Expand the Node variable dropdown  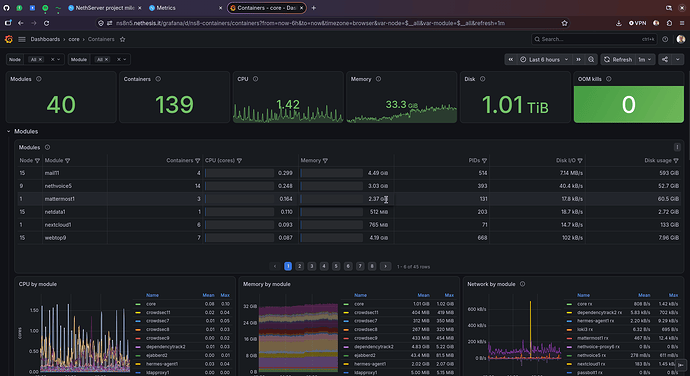click(x=59, y=59)
